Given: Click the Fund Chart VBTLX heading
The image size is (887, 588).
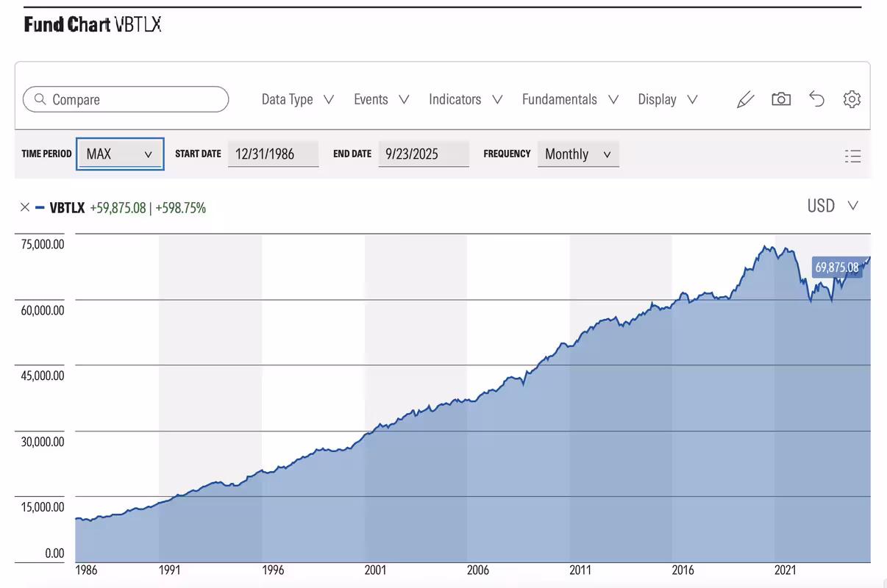Looking at the screenshot, I should tap(93, 25).
